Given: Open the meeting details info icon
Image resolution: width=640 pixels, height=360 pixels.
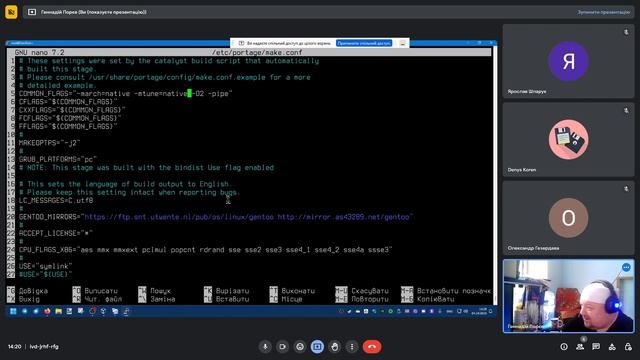Looking at the screenshot, I should pyautogui.click(x=564, y=347).
